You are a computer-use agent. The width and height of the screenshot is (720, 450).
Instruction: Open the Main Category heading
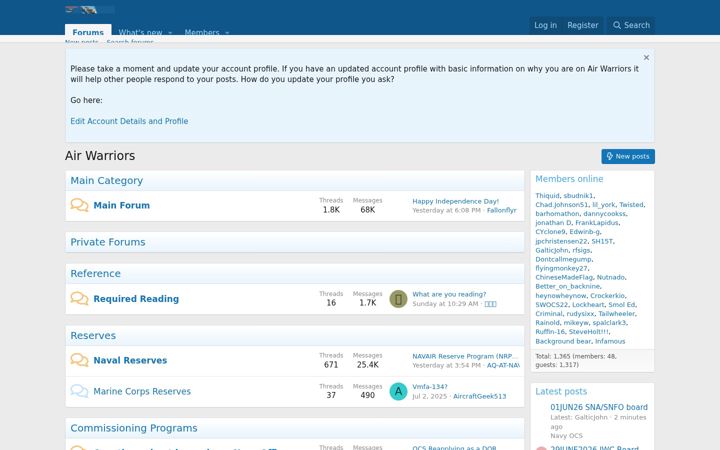107,180
